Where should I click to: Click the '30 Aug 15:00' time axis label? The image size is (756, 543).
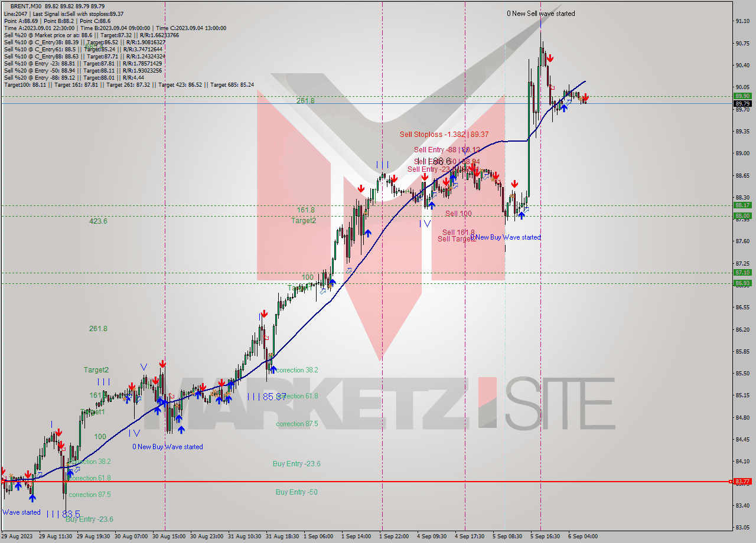click(x=170, y=537)
